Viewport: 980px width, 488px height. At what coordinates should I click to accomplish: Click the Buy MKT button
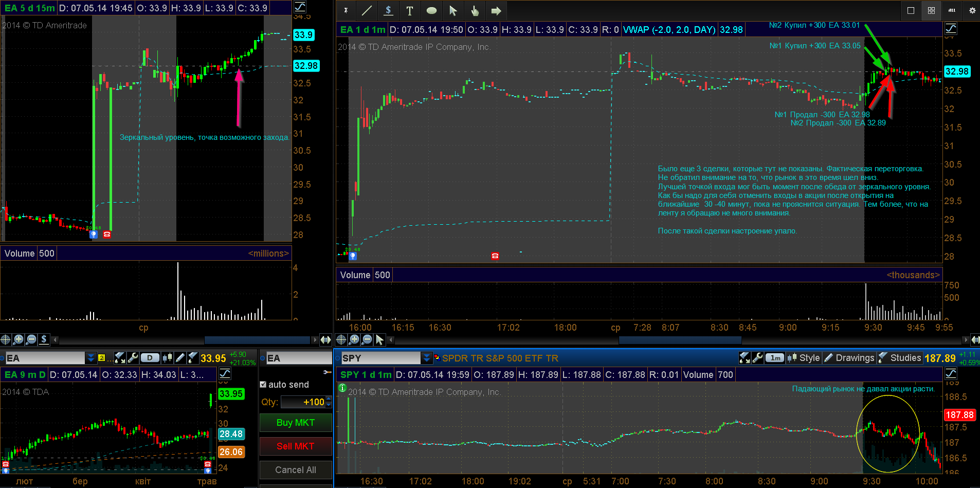(295, 423)
